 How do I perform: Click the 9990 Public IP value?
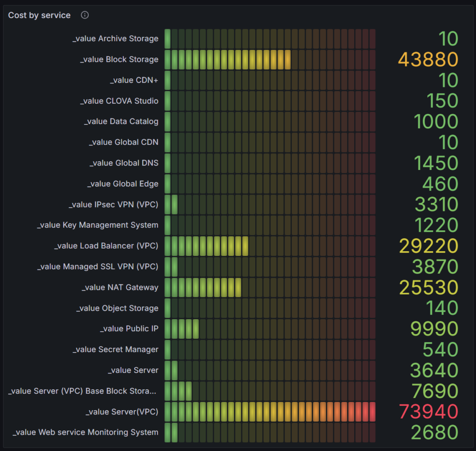tap(434, 329)
